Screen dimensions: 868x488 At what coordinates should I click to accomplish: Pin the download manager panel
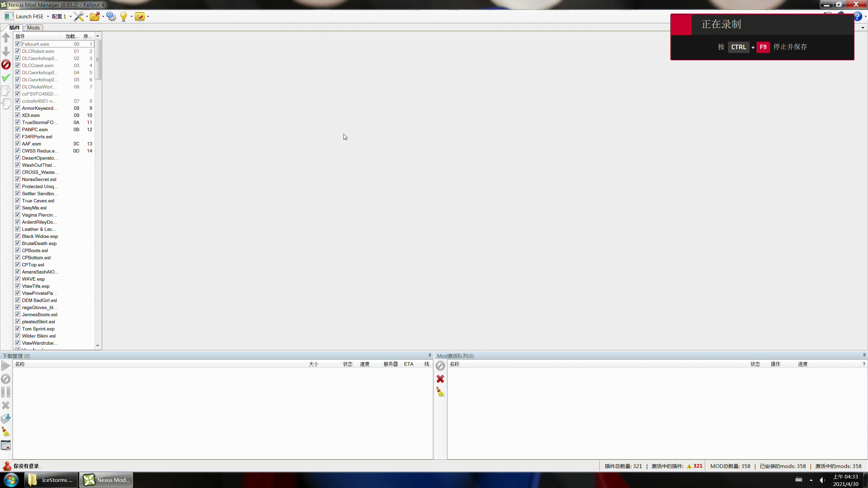pyautogui.click(x=430, y=355)
